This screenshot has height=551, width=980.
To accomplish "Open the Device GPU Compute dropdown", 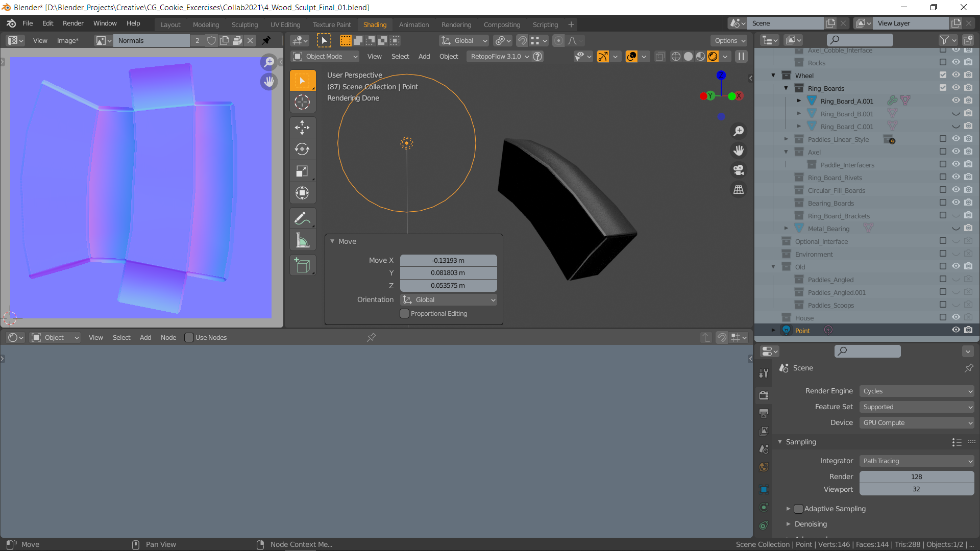I will [x=917, y=423].
